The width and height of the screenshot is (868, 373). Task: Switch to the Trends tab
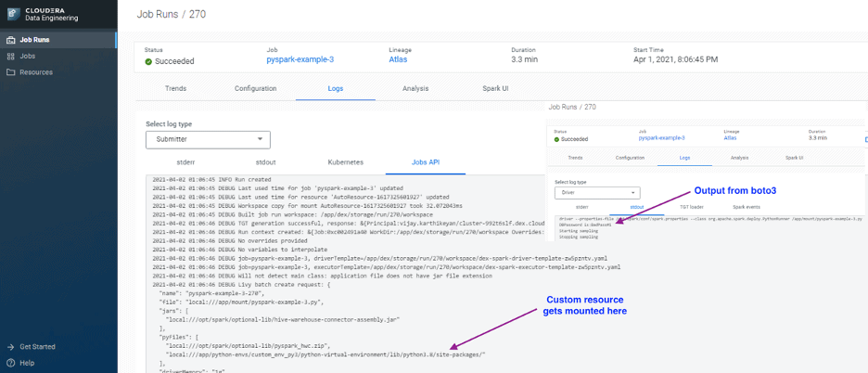(175, 89)
